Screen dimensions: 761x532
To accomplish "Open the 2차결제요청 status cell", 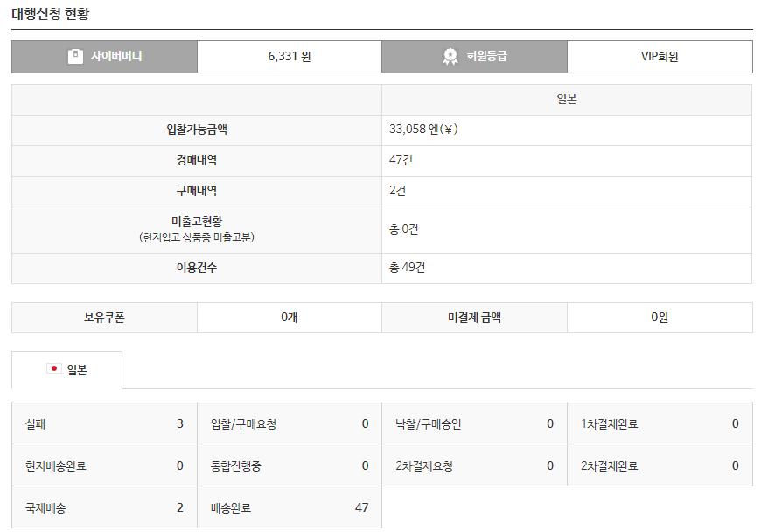I will [x=474, y=465].
